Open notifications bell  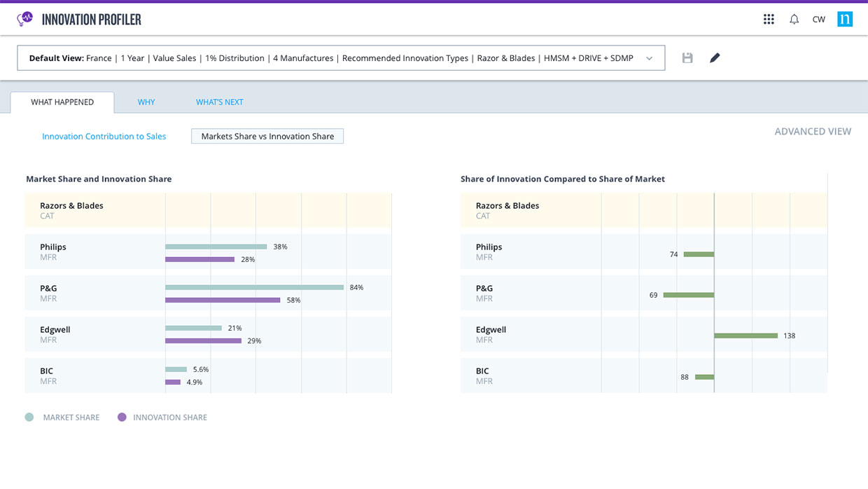794,20
